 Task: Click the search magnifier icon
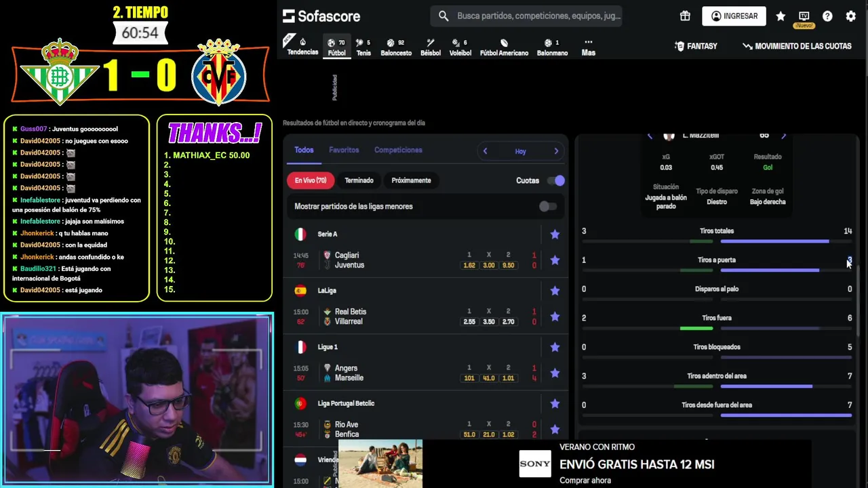[443, 16]
